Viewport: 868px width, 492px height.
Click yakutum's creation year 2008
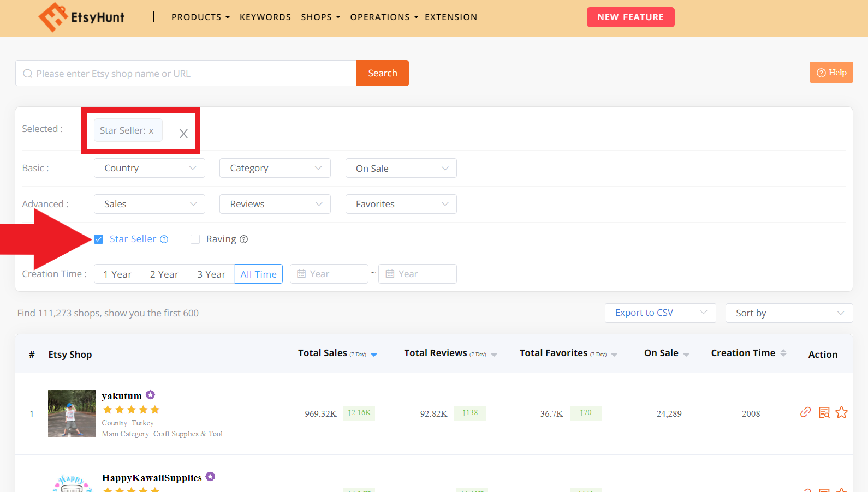tap(751, 414)
